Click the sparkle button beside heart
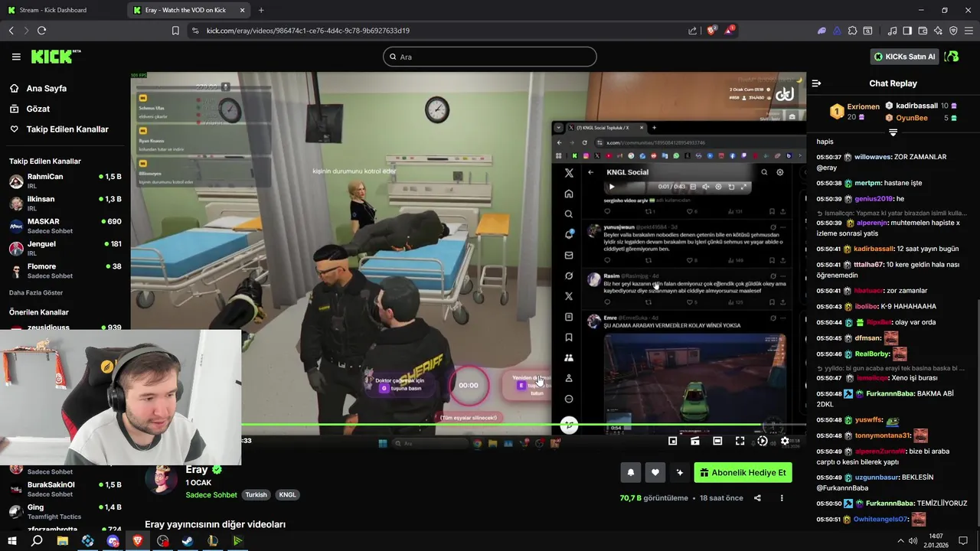The width and height of the screenshot is (980, 551). (679, 473)
